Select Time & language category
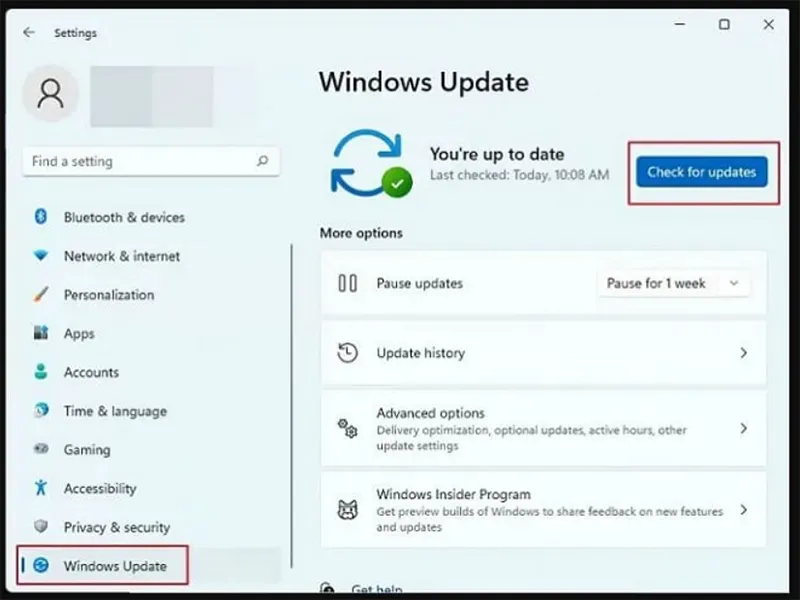The height and width of the screenshot is (600, 800). coord(115,411)
